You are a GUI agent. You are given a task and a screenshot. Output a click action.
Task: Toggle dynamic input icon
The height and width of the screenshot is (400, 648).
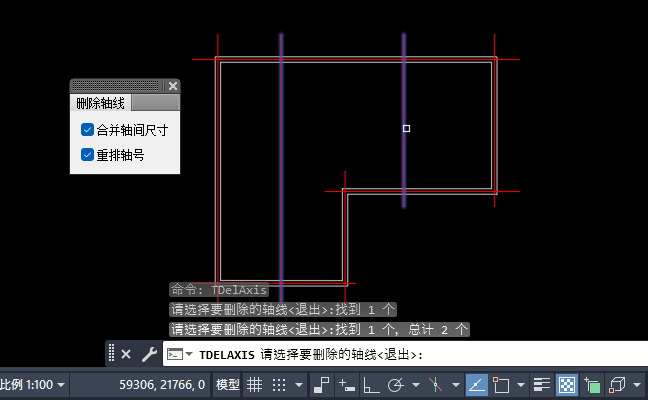(346, 385)
